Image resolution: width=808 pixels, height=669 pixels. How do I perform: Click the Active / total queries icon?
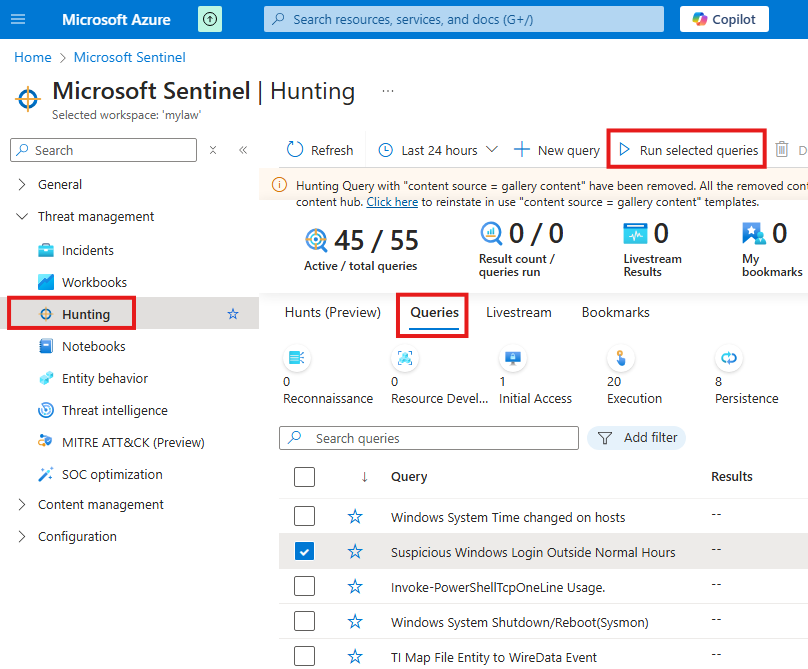316,240
